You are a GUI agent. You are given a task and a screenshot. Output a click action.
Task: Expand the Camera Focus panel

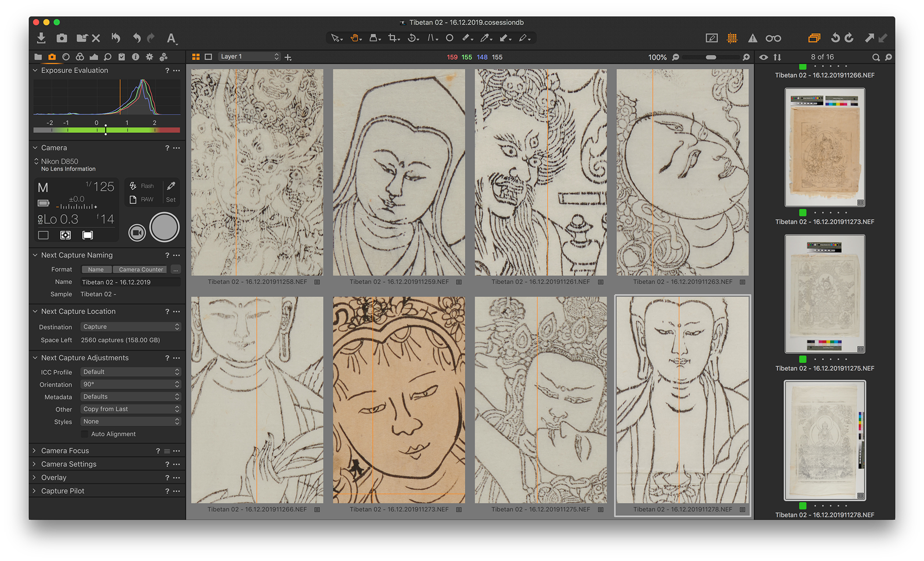tap(35, 451)
